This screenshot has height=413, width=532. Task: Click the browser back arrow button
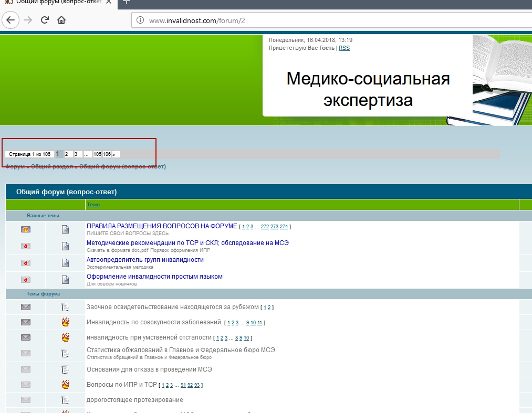[11, 20]
